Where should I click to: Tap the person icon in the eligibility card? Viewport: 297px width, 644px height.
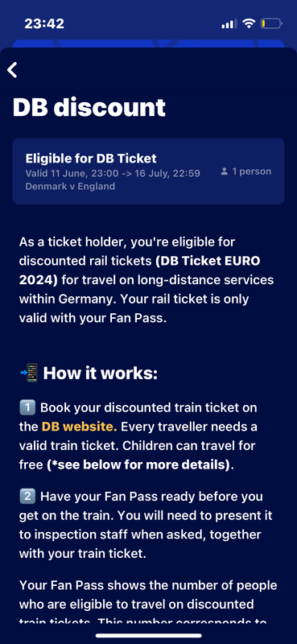(x=225, y=171)
